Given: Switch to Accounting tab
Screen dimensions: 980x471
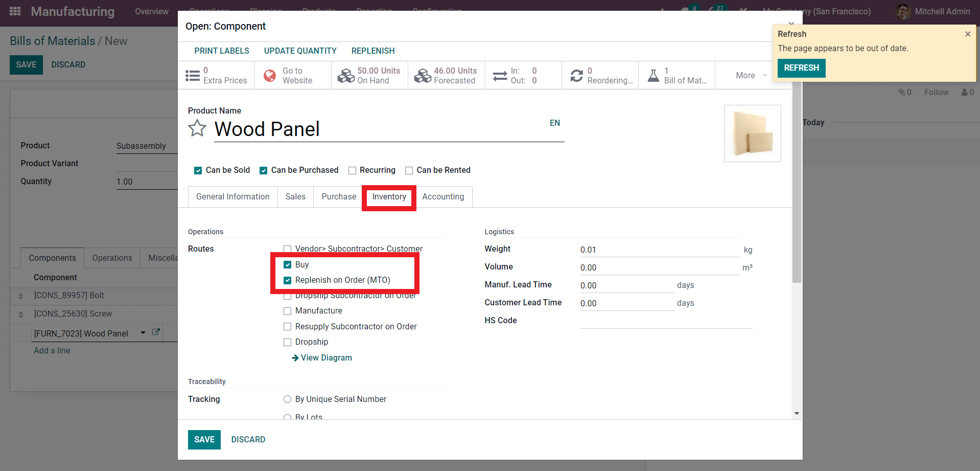Looking at the screenshot, I should tap(443, 197).
